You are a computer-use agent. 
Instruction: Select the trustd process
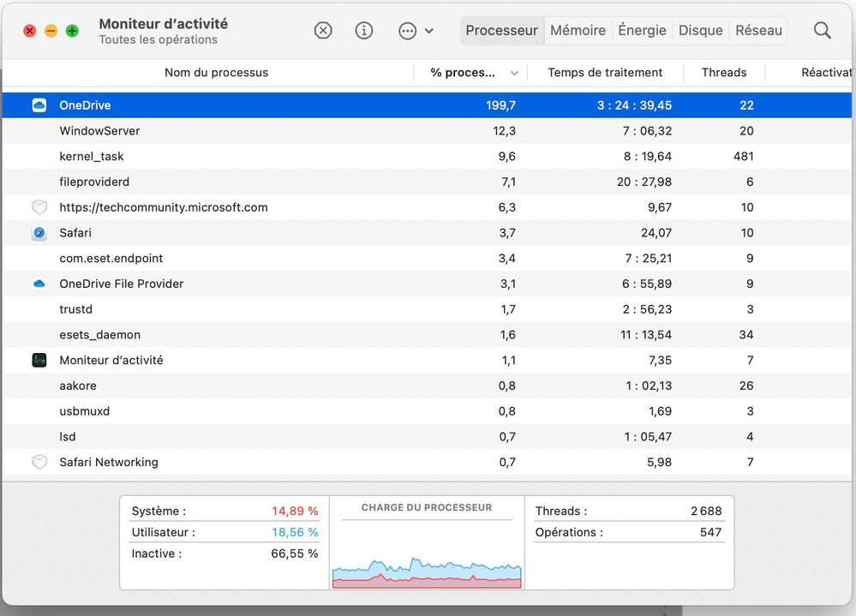coord(76,309)
